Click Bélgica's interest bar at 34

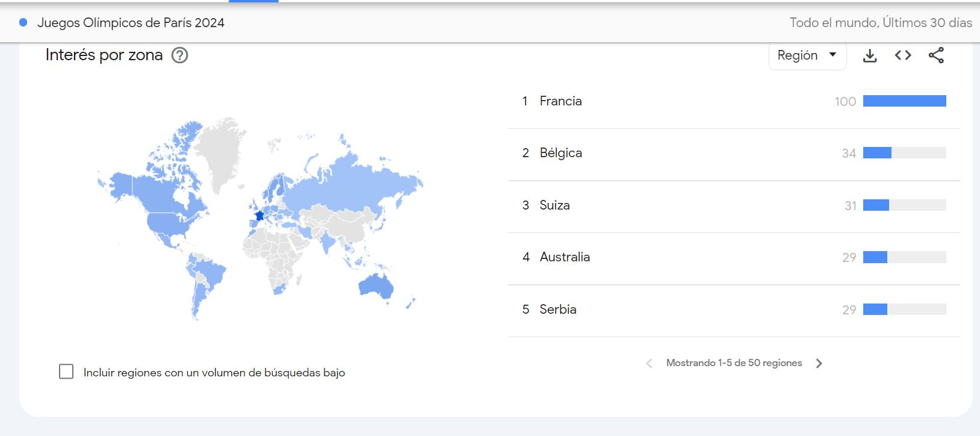click(877, 153)
